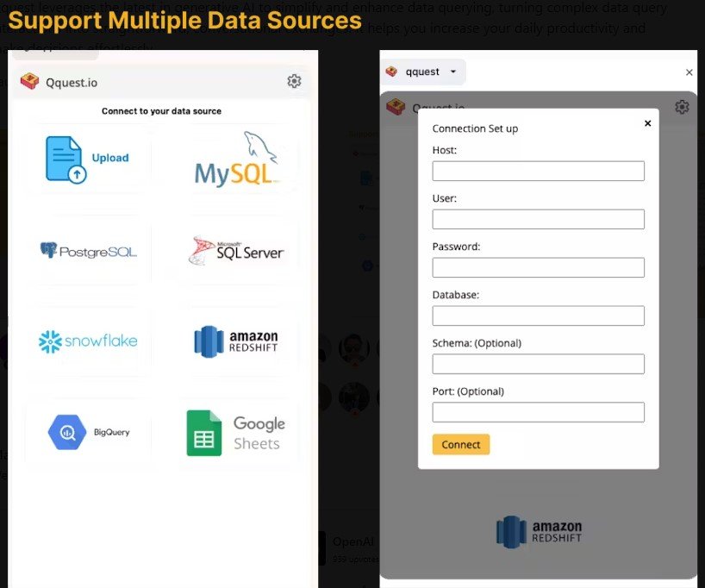Select Microsoft SQL Server data source
Viewport: 705px width, 588px height.
tap(236, 251)
